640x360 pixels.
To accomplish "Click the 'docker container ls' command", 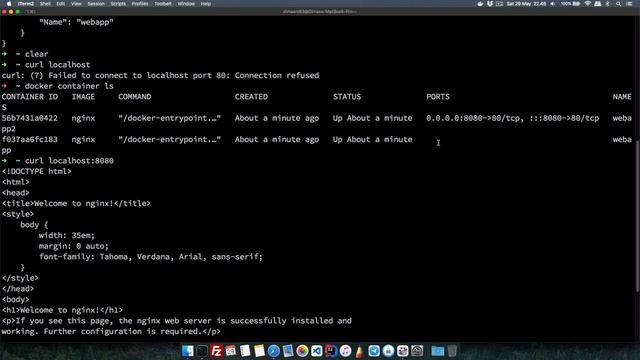I will [x=69, y=86].
